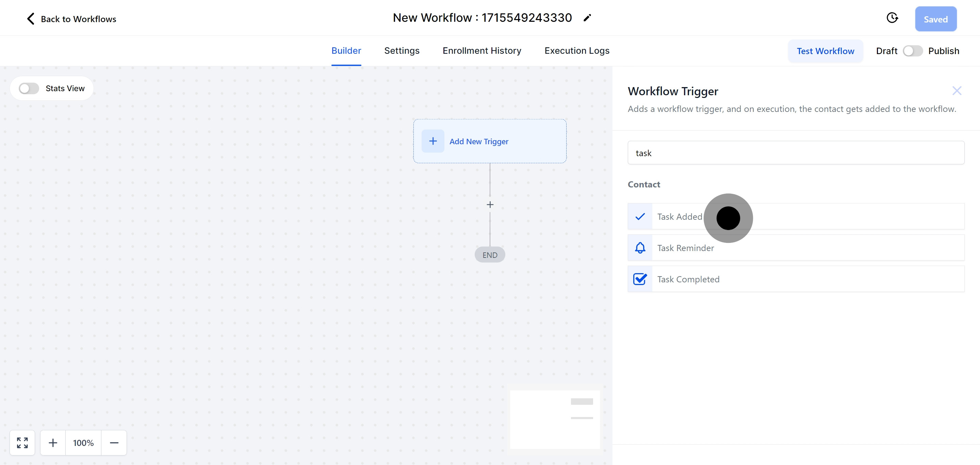Viewport: 980px width, 465px height.
Task: Click the fit-to-screen expand icon
Action: pyautogui.click(x=22, y=443)
